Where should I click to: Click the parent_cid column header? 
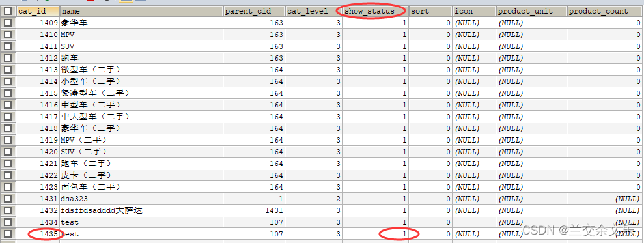[254, 12]
